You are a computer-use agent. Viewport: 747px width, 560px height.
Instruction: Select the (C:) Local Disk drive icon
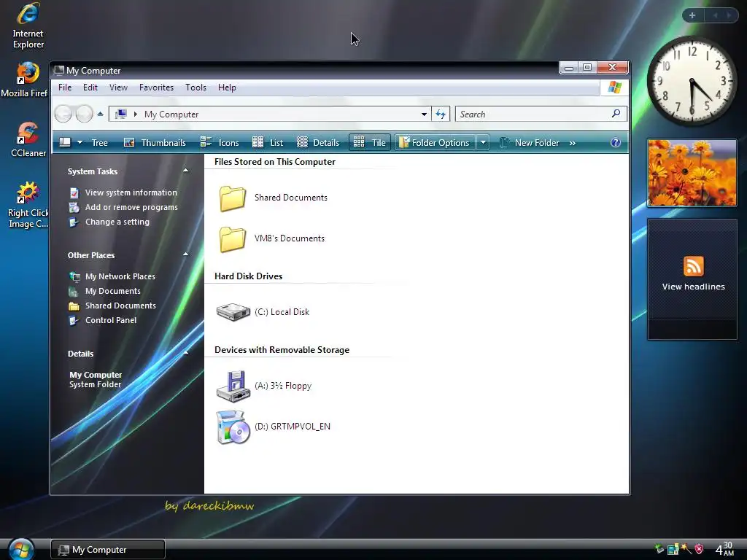[x=233, y=312]
